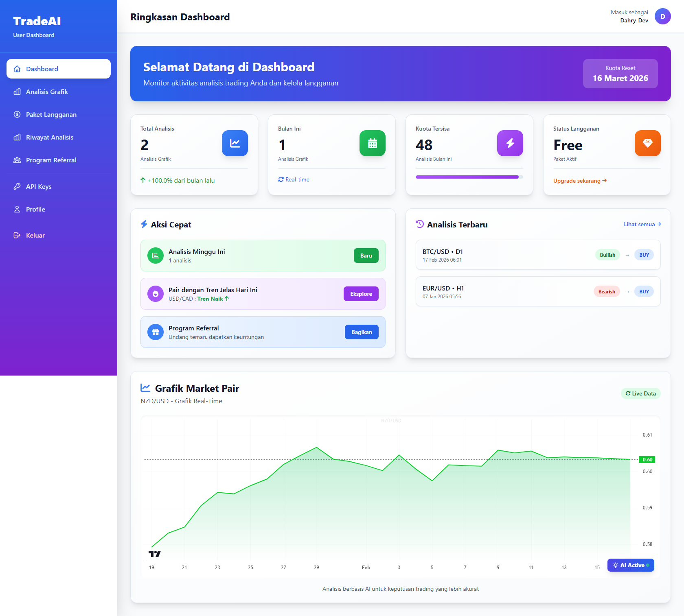This screenshot has width=684, height=616.
Task: Click the blue chart icon in Total Analisis card
Action: (x=235, y=143)
